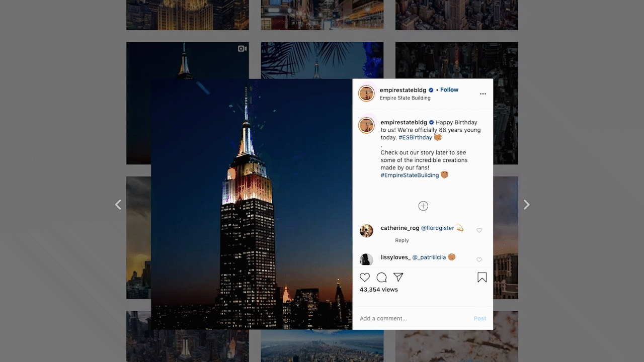Open background palm leaves thumbnail
This screenshot has height=362, width=644.
[322, 60]
